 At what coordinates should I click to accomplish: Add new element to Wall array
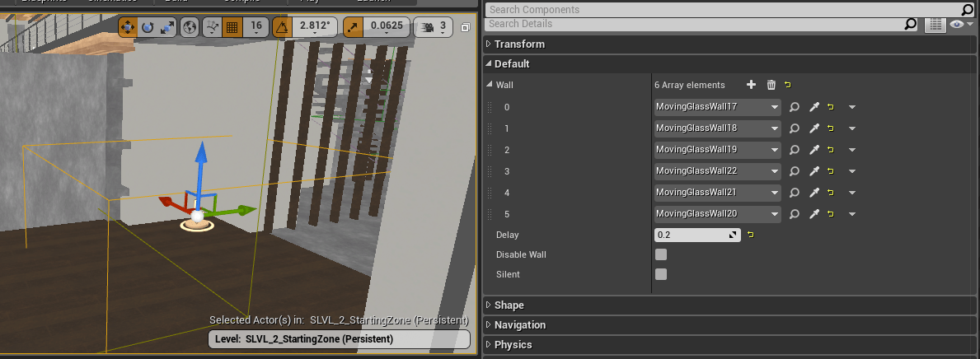click(751, 85)
